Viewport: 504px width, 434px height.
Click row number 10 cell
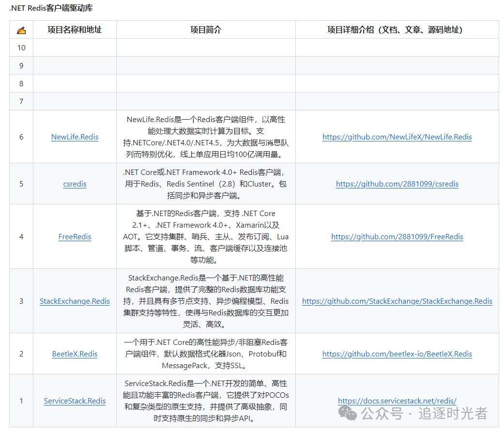[21, 48]
